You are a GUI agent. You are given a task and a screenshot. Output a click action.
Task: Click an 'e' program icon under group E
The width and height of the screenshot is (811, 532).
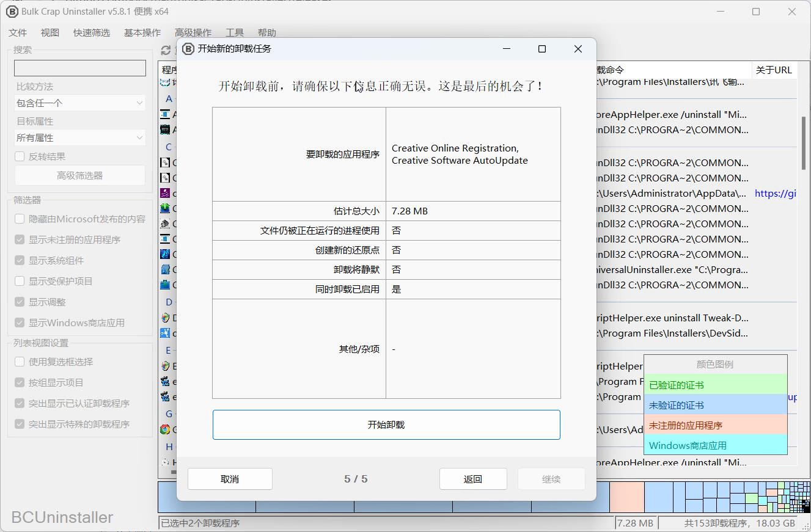tap(165, 381)
